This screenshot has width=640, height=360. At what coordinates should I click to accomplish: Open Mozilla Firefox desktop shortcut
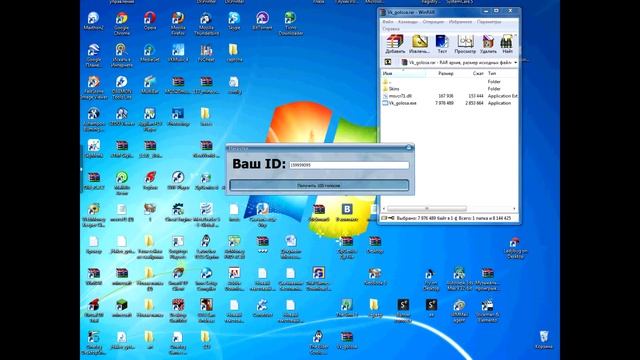(178, 24)
